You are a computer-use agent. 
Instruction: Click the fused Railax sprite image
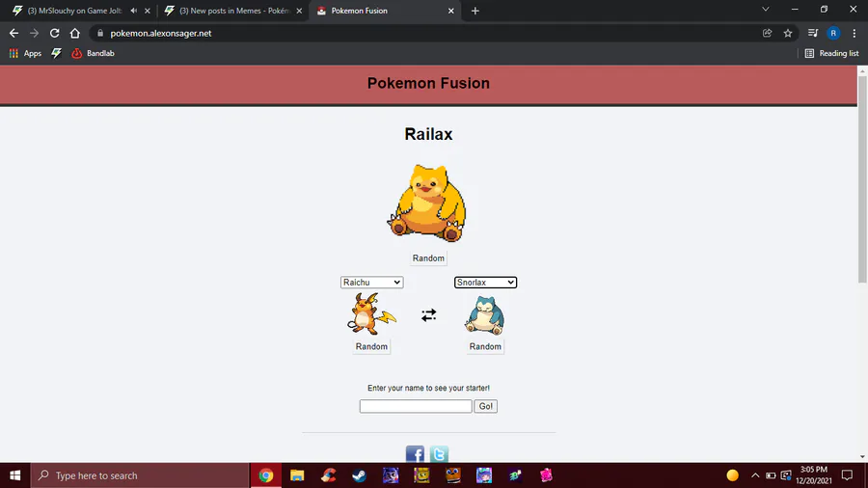click(x=427, y=203)
